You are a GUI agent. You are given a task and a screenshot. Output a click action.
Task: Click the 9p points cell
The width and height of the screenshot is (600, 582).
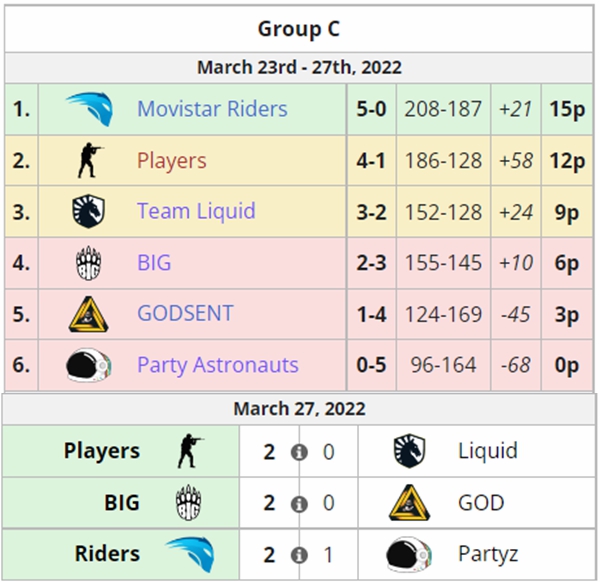[x=567, y=212]
